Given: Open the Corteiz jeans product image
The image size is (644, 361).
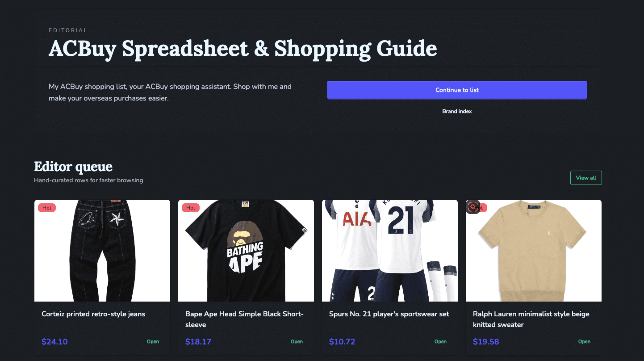Looking at the screenshot, I should [102, 251].
